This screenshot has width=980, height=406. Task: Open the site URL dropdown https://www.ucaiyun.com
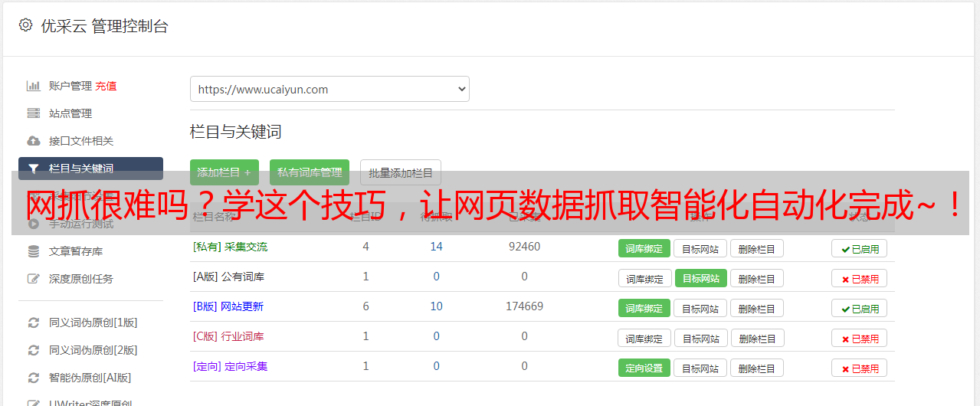(329, 89)
